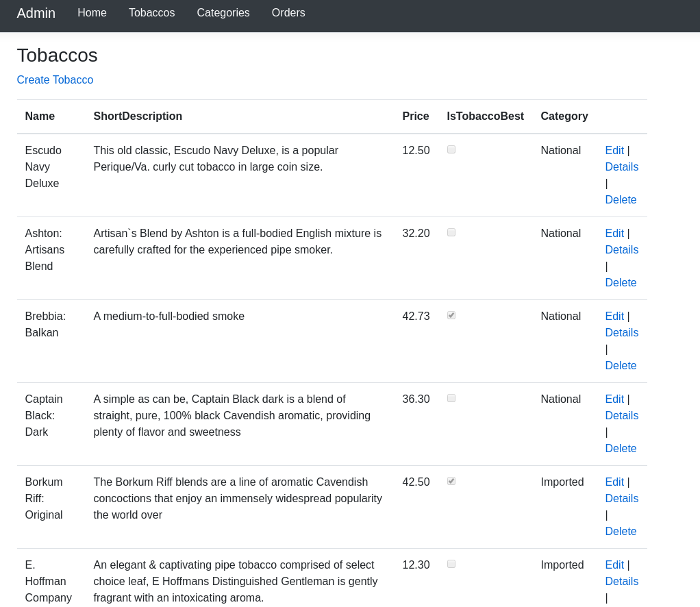Toggle IsTobaccoBest checkbox for Ashton Artisans Blend
This screenshot has width=700, height=607.
click(x=451, y=232)
